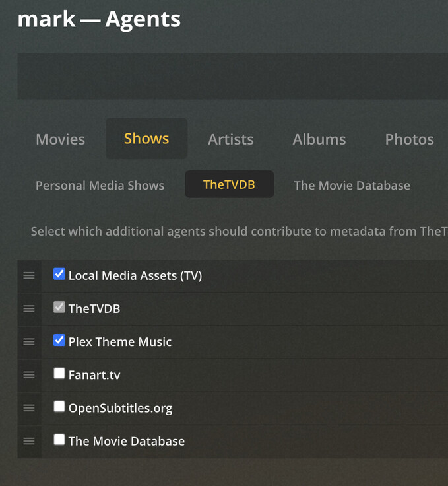
Task: Click the reorder handle beside Fanart.tv
Action: pos(29,374)
